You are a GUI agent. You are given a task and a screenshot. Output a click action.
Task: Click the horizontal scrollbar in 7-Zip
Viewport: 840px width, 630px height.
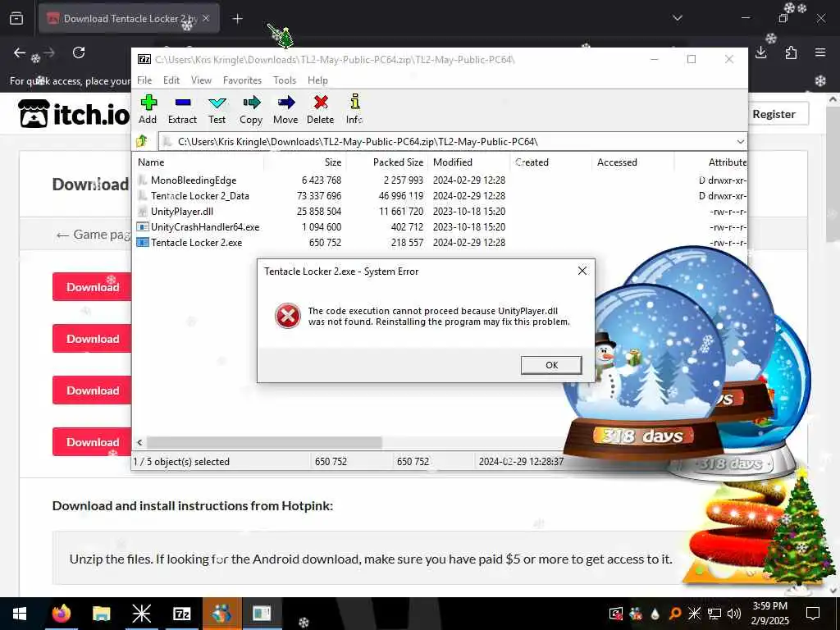point(264,442)
